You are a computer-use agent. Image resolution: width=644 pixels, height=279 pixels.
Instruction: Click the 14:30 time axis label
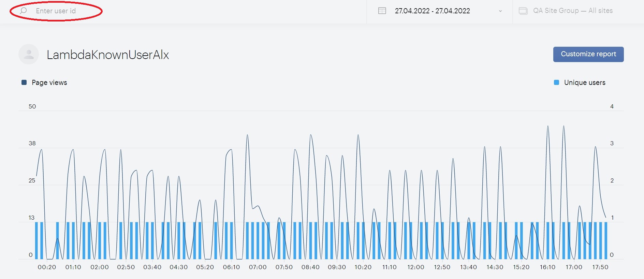coord(495,267)
